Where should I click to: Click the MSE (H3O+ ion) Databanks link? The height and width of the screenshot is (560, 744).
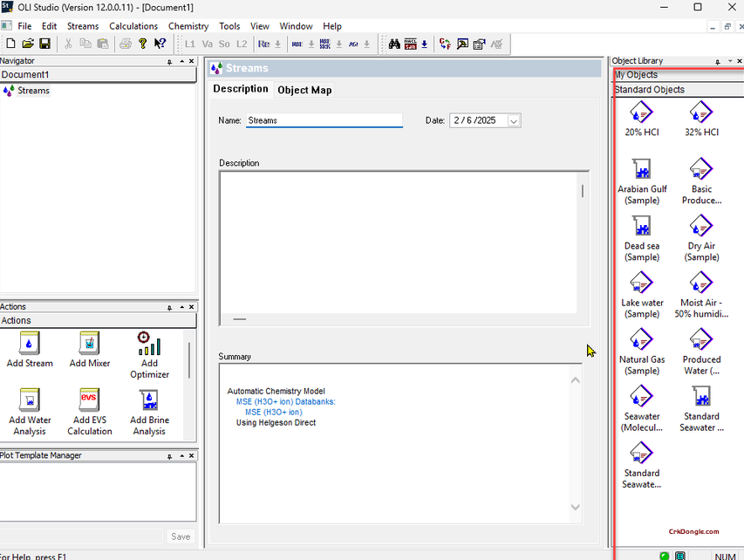pos(285,401)
